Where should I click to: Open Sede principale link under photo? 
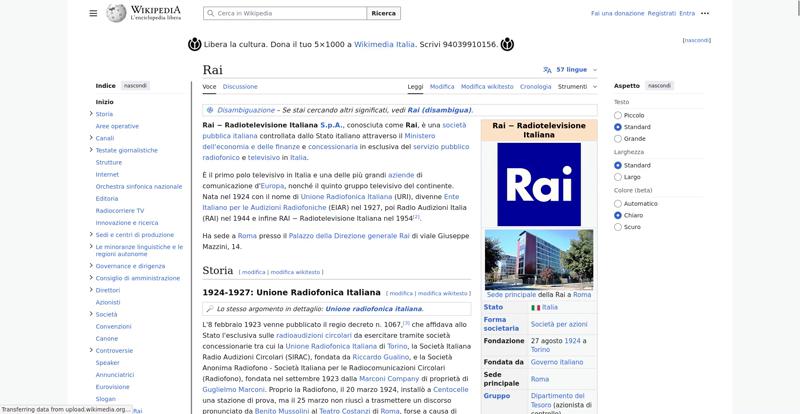pos(511,295)
